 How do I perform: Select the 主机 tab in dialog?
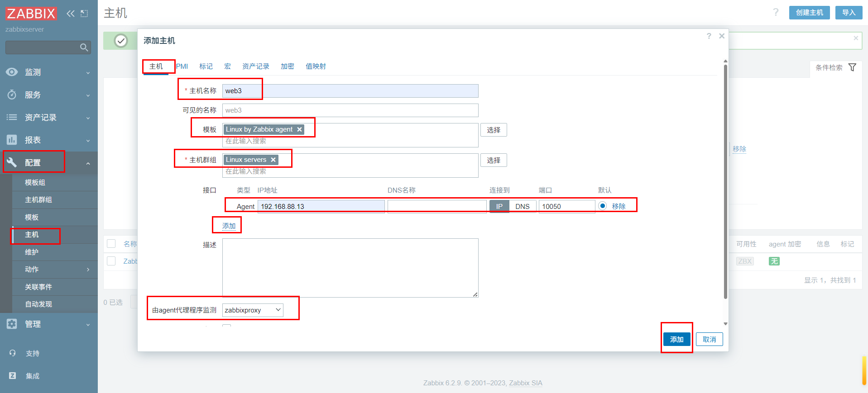click(156, 66)
